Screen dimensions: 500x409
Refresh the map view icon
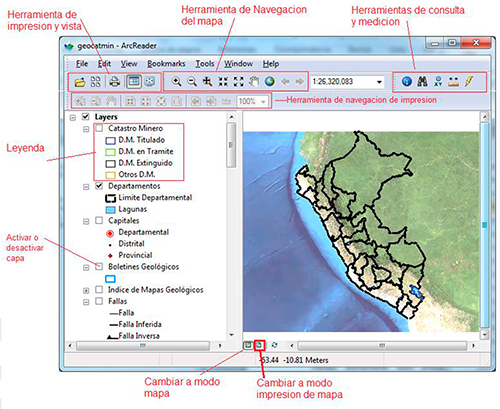pos(274,345)
